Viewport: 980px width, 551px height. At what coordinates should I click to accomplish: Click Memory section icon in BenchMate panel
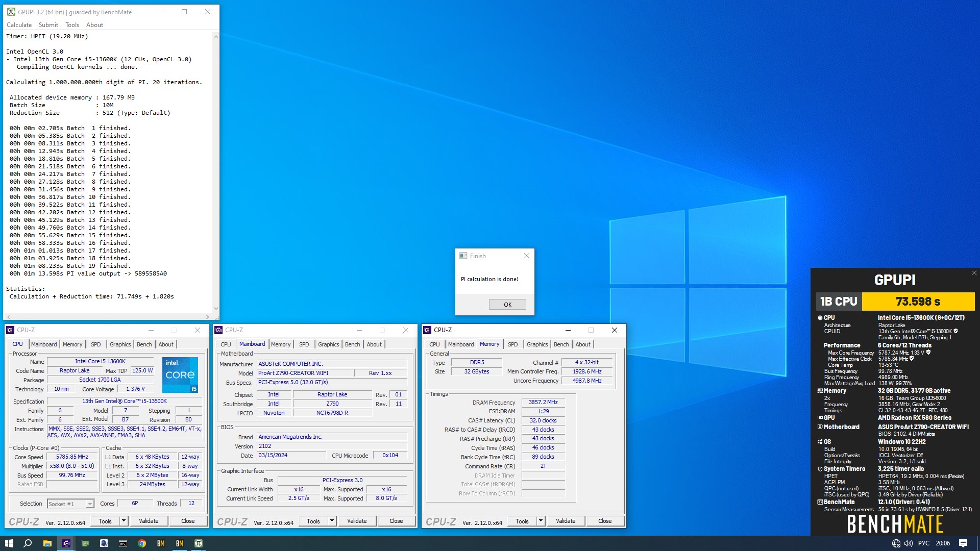pos(820,391)
